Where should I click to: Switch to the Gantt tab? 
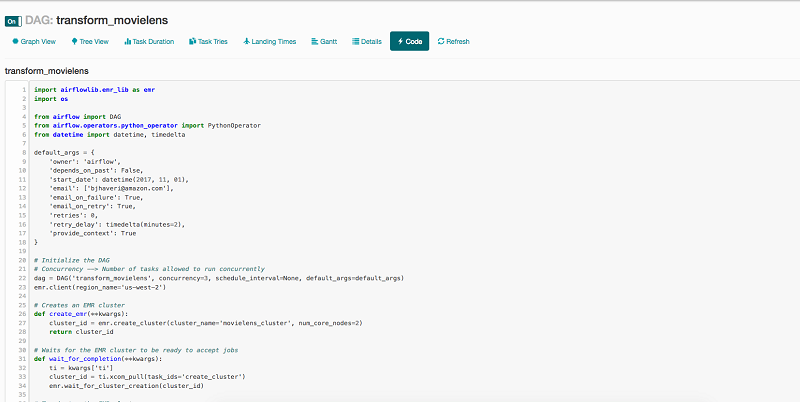coord(324,42)
